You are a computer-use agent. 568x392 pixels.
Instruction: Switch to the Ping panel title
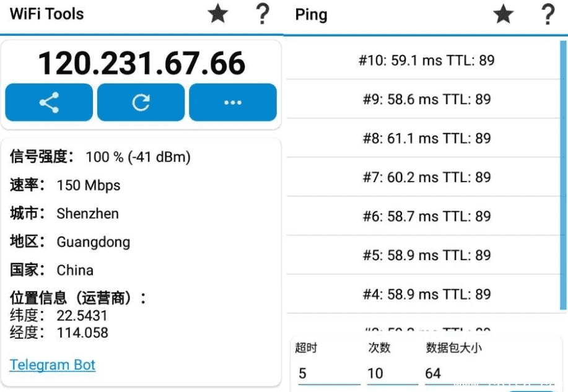[311, 14]
